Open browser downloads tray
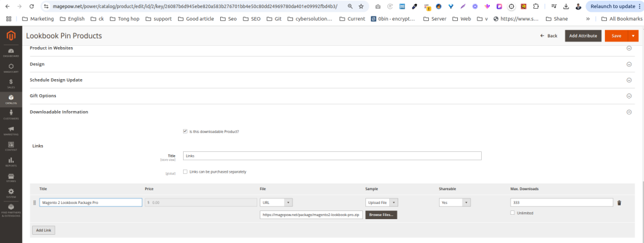644x243 pixels. [567, 6]
